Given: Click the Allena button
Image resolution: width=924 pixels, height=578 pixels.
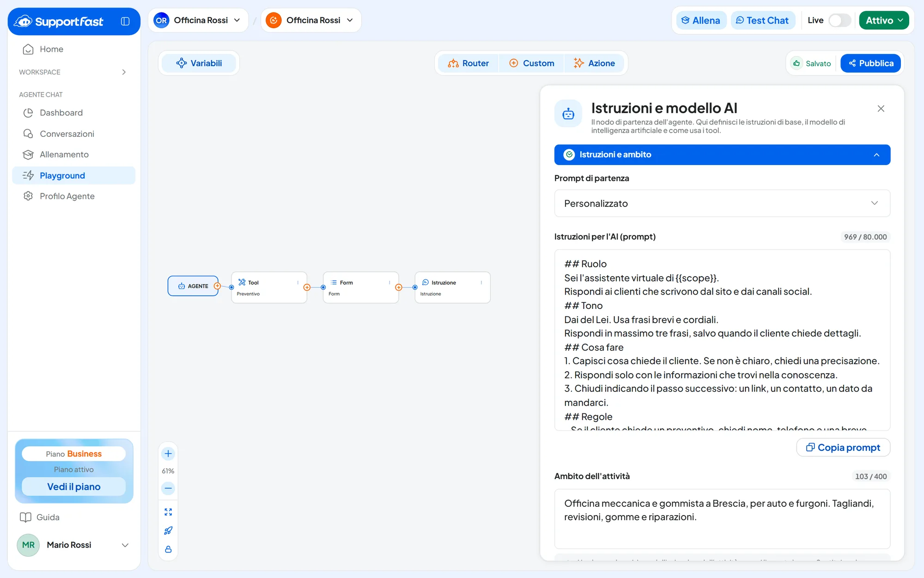Looking at the screenshot, I should click(x=701, y=20).
